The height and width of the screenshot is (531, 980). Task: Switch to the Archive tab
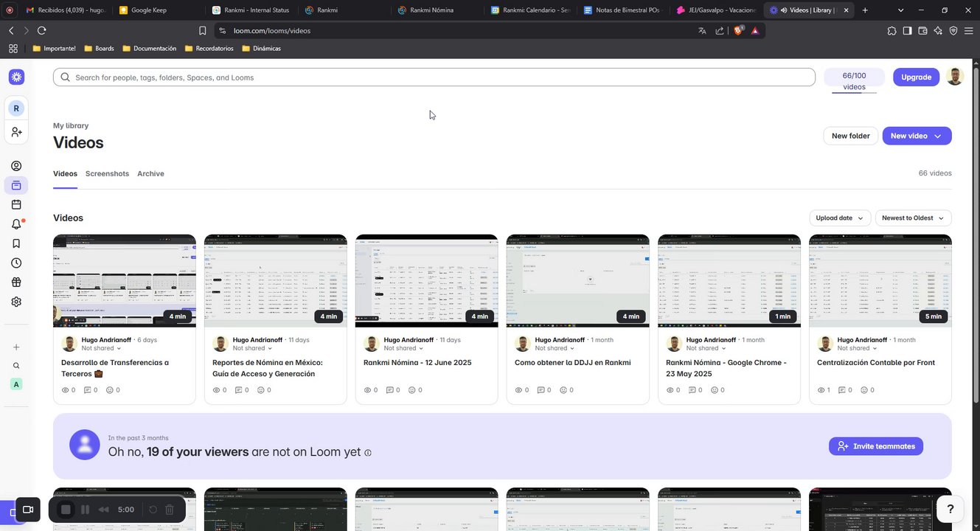point(150,173)
